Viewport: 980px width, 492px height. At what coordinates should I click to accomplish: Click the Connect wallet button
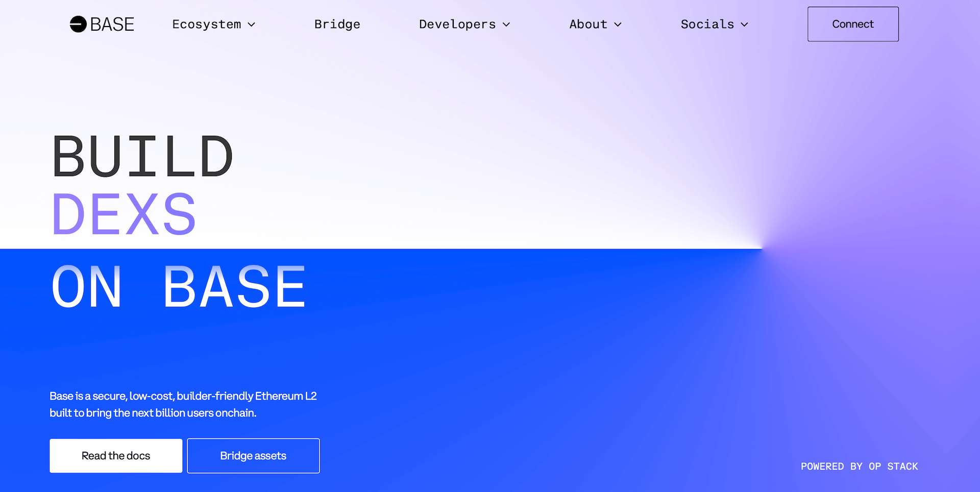point(853,24)
